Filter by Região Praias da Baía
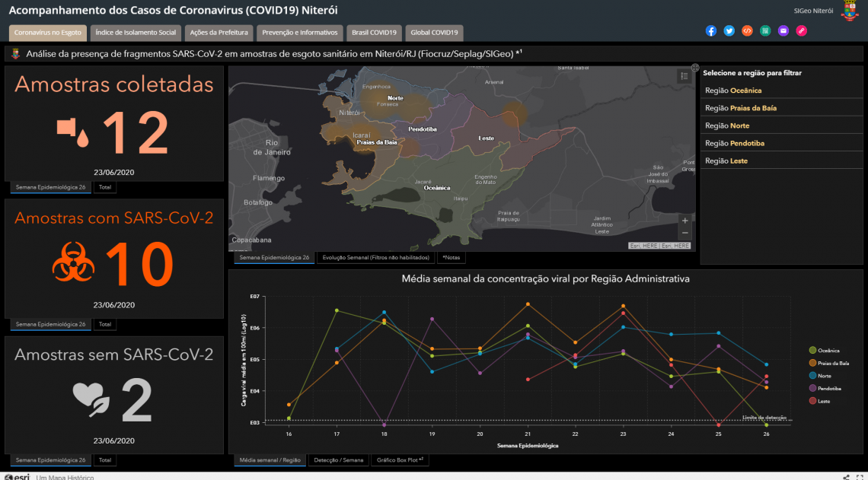 click(741, 108)
